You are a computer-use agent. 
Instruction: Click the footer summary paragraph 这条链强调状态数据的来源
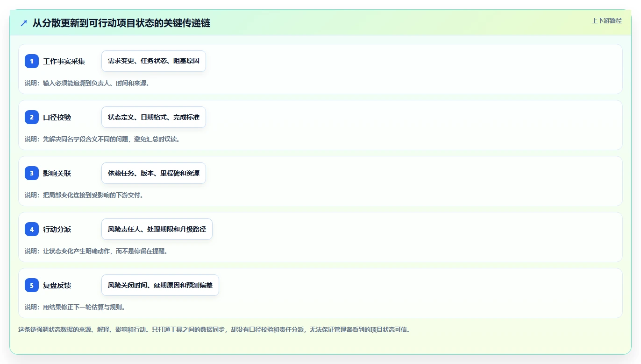(214, 329)
